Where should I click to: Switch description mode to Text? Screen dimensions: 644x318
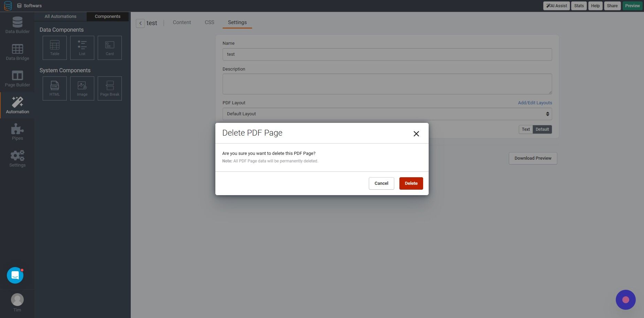(525, 129)
